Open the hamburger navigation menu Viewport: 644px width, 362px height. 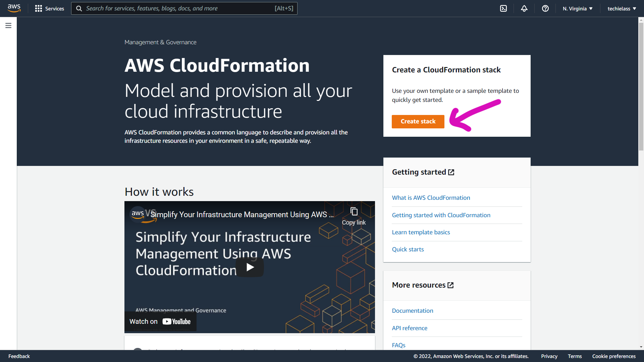(x=8, y=25)
